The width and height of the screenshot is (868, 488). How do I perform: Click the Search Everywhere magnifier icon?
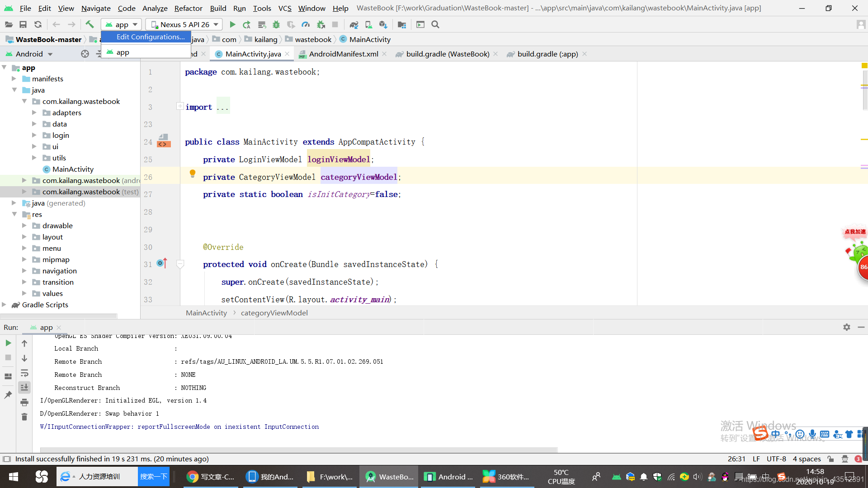click(435, 24)
